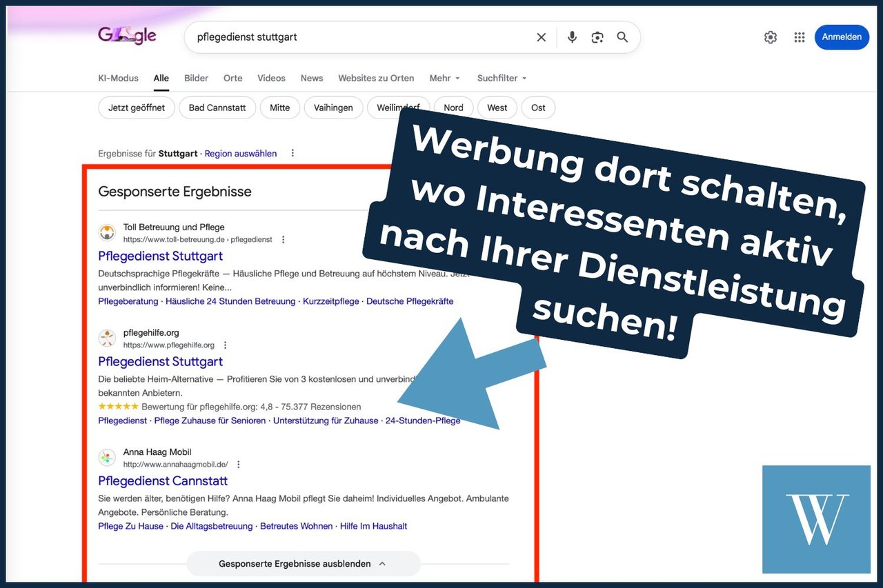Click the pflegehilfe.org favicon
Viewport: 883px width, 588px height.
[107, 338]
